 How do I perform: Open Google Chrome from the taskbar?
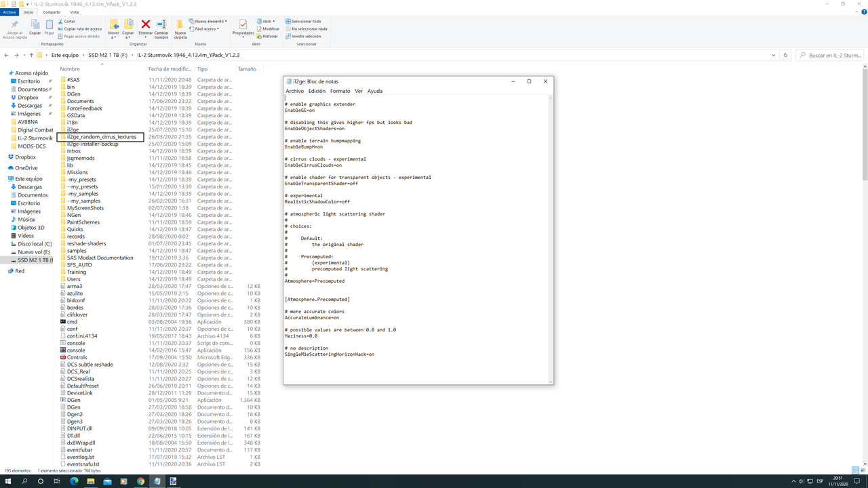(140, 481)
